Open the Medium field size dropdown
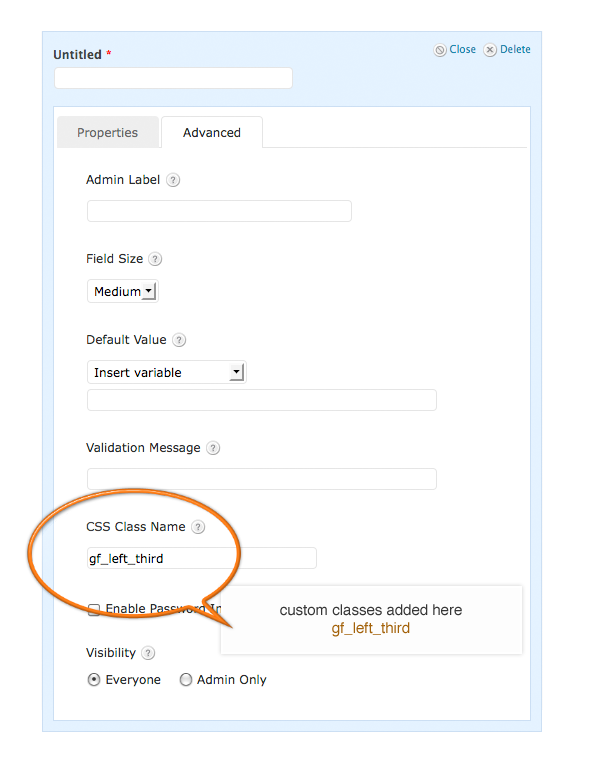Image resolution: width=590 pixels, height=767 pixels. [x=123, y=292]
